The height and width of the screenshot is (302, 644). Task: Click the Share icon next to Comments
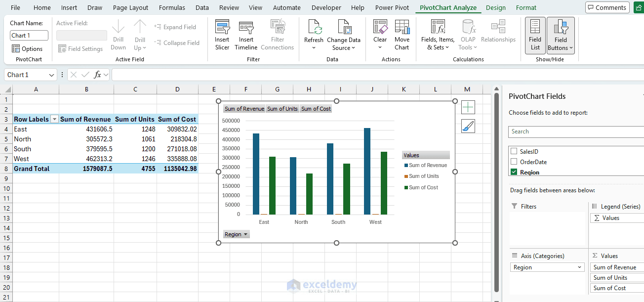[x=639, y=7]
